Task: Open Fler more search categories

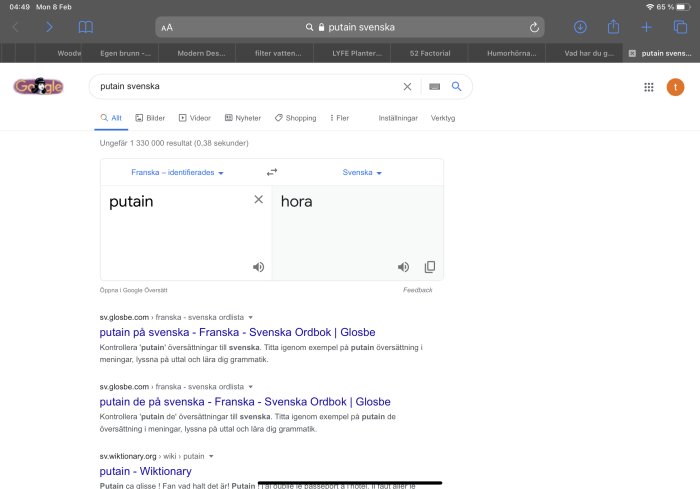Action: 340,118
